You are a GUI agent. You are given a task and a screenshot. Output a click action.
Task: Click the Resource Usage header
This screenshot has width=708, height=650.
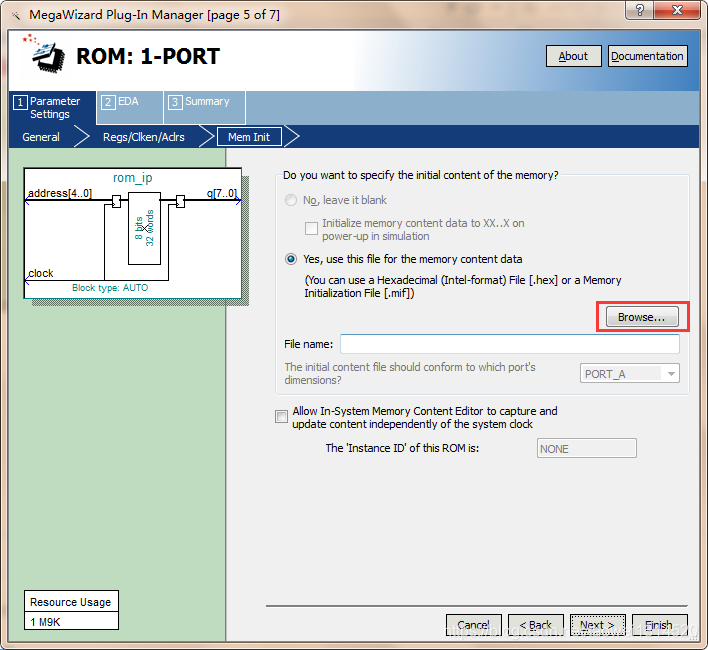[x=71, y=602]
